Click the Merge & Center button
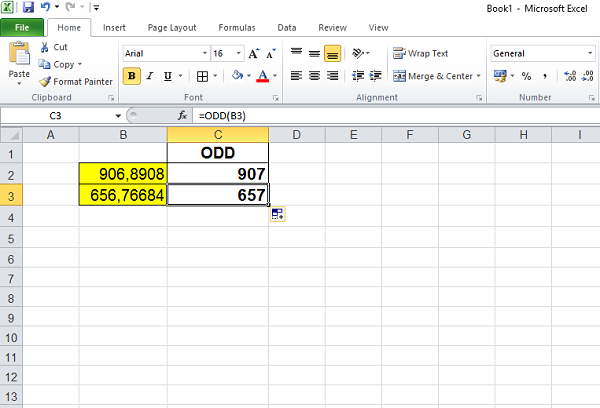600x408 pixels. (x=437, y=76)
